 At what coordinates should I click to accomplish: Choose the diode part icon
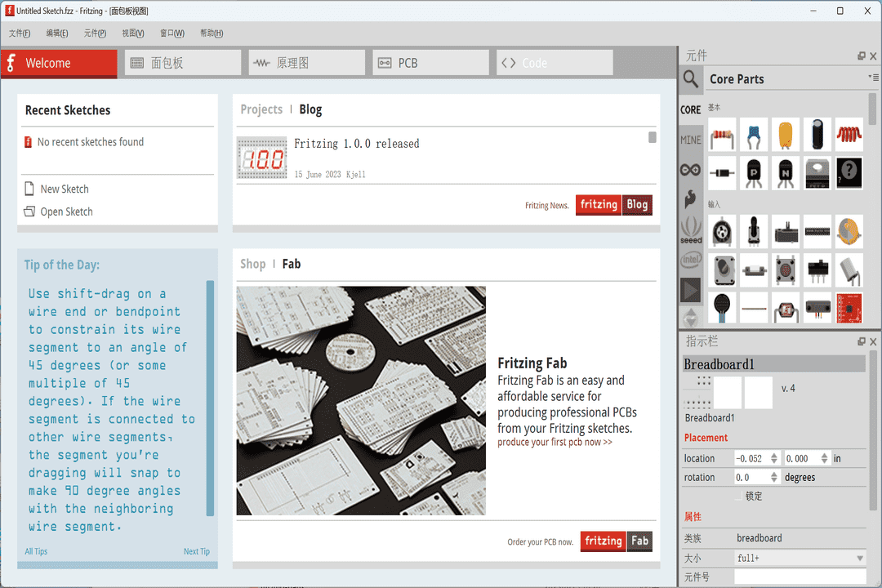click(x=722, y=172)
